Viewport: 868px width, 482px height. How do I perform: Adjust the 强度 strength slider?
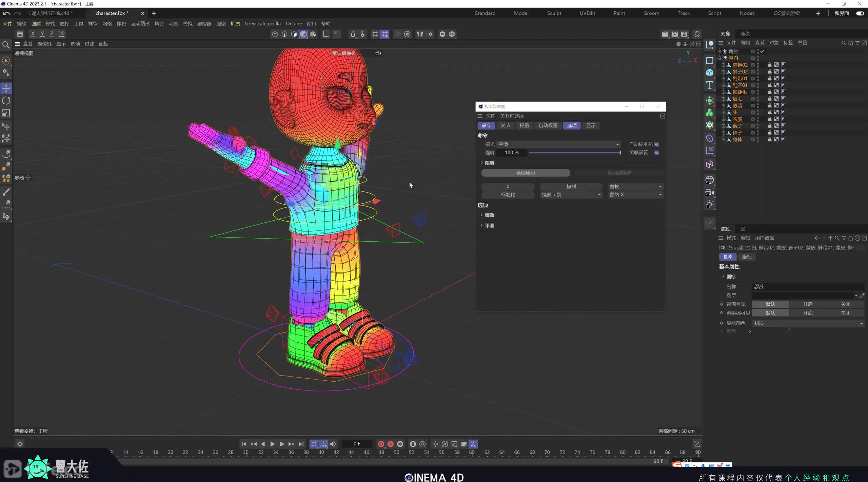pyautogui.click(x=574, y=153)
